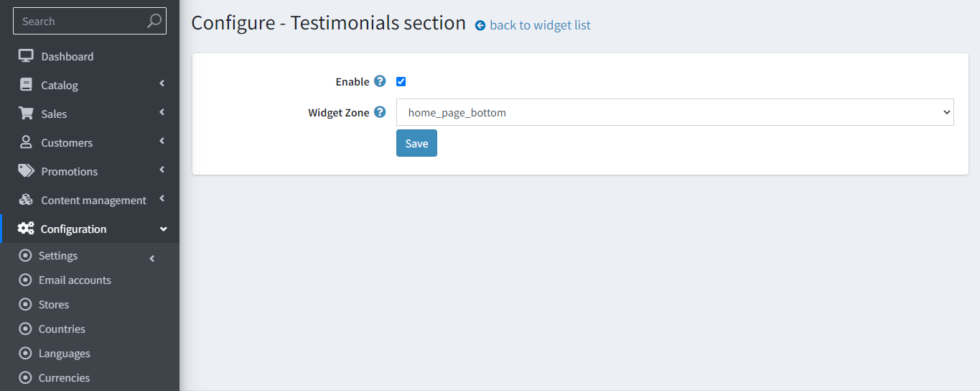The width and height of the screenshot is (980, 391).
Task: Click the search magnifier icon
Action: coord(154,22)
